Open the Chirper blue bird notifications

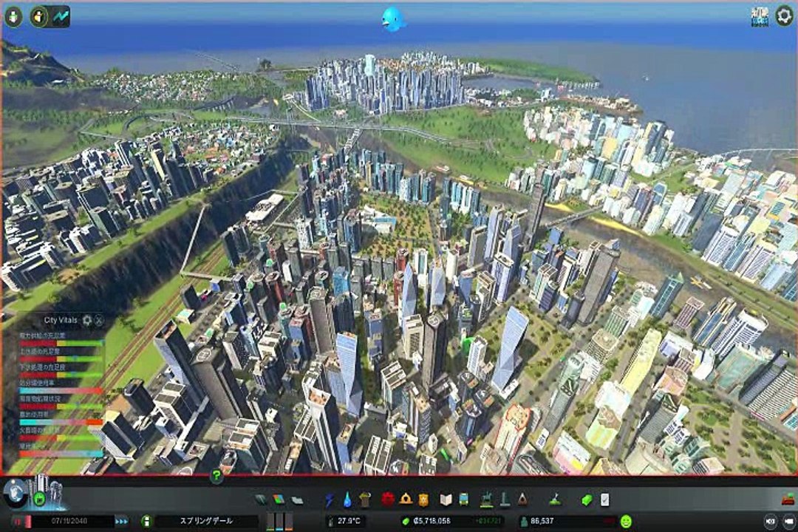coord(392,19)
